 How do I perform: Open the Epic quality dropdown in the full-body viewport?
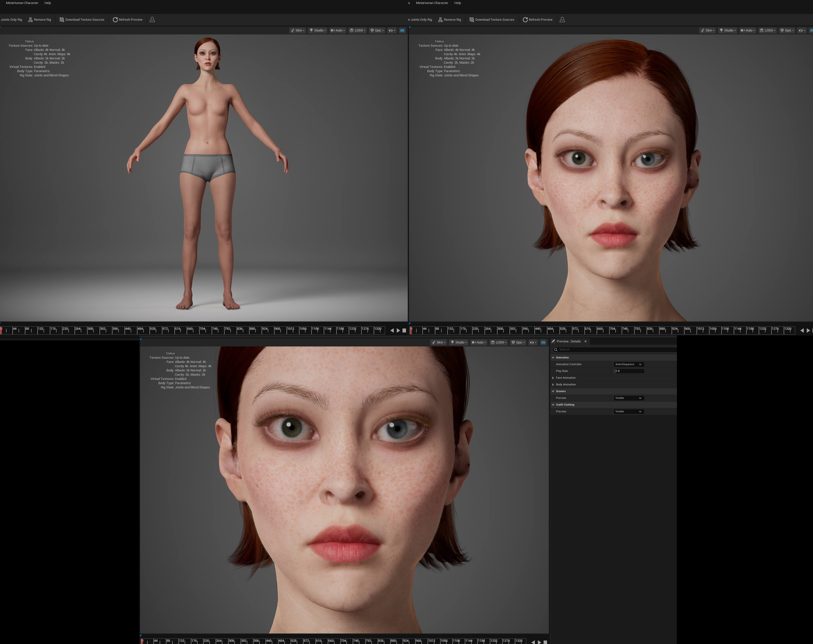click(x=377, y=30)
